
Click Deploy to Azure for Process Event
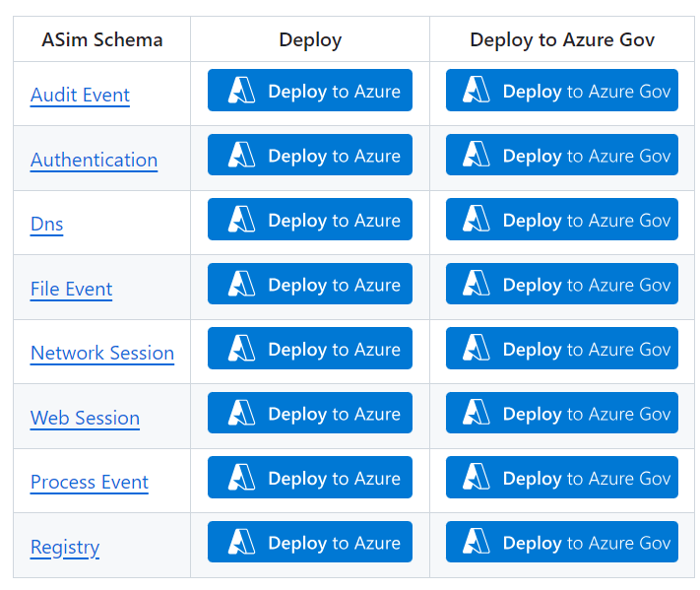(x=310, y=478)
